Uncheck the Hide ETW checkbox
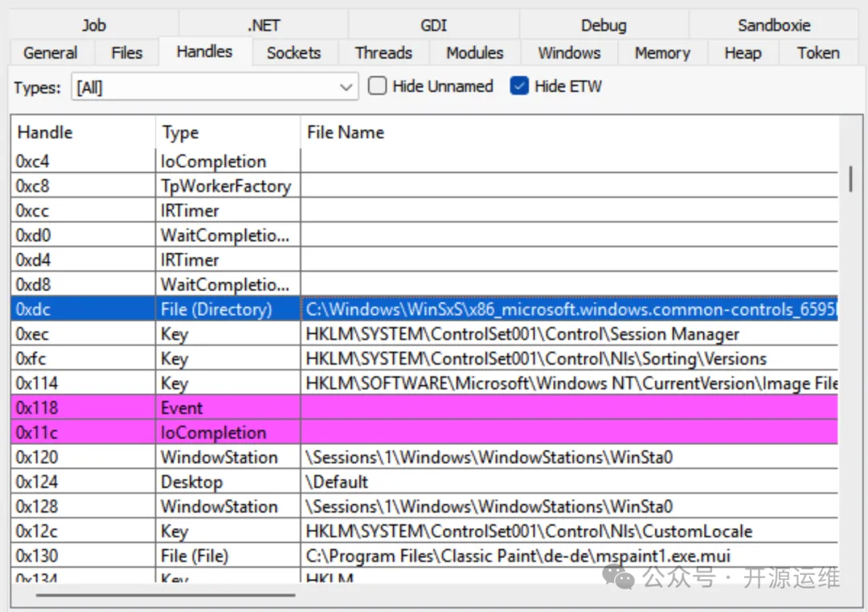Screen dimensions: 868x612 (x=520, y=86)
